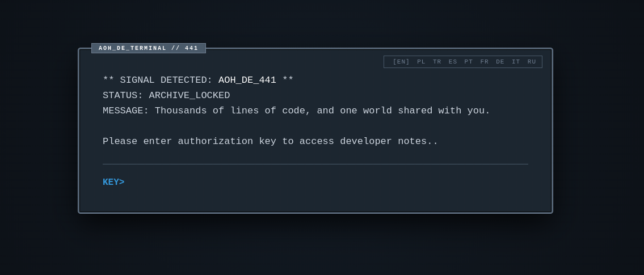The width and height of the screenshot is (644, 275).
Task: Click the ARCHIVE_LOCKED status value
Action: [190, 95]
